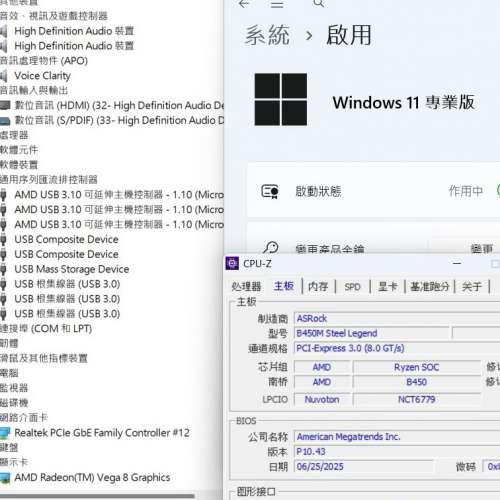Expand the 軟體元件 category
Screen dimensions: 500x500
point(19,150)
